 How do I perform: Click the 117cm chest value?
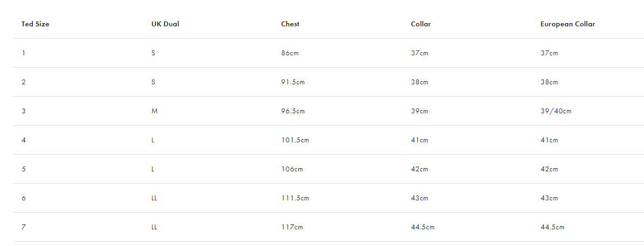pos(292,227)
